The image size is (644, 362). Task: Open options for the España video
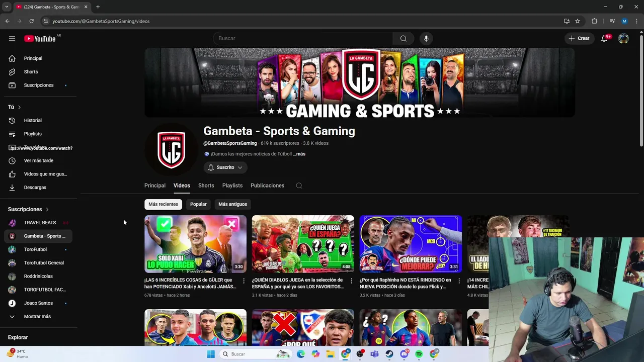click(x=352, y=281)
